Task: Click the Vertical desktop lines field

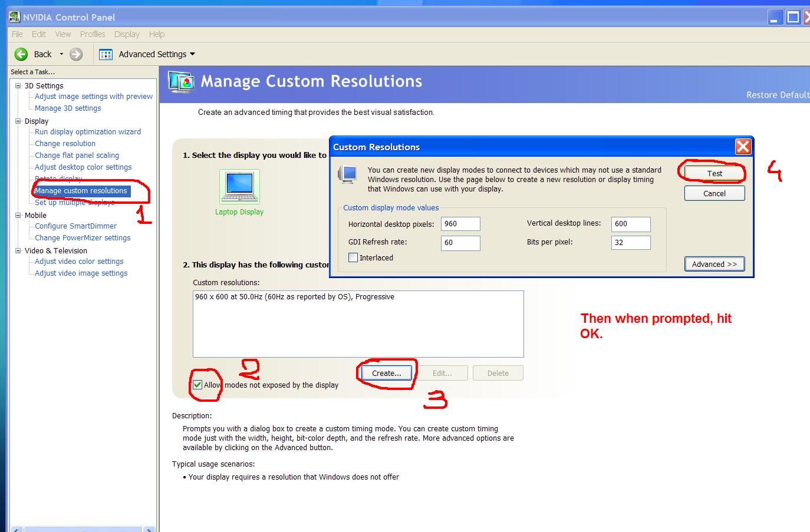Action: coord(631,224)
